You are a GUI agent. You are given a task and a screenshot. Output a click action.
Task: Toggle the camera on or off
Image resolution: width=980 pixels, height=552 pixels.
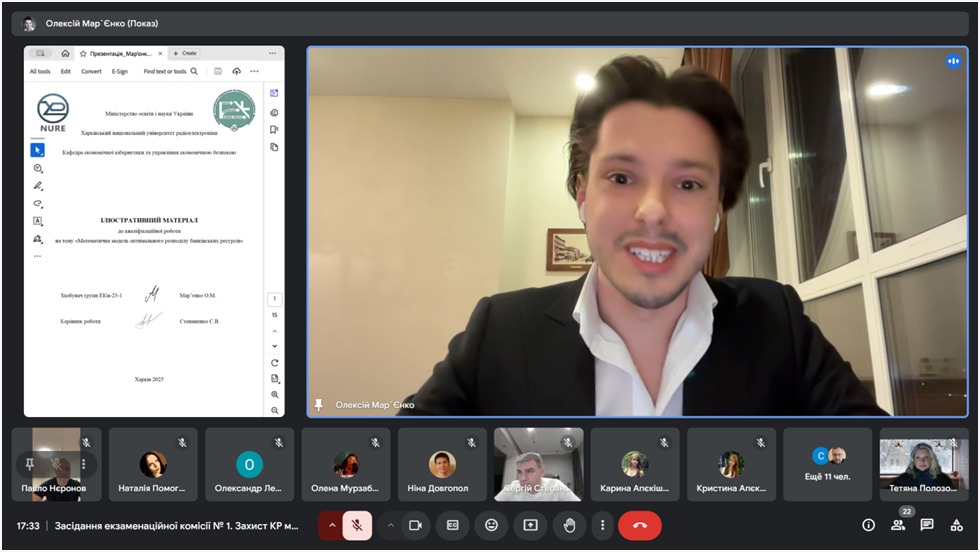[415, 525]
